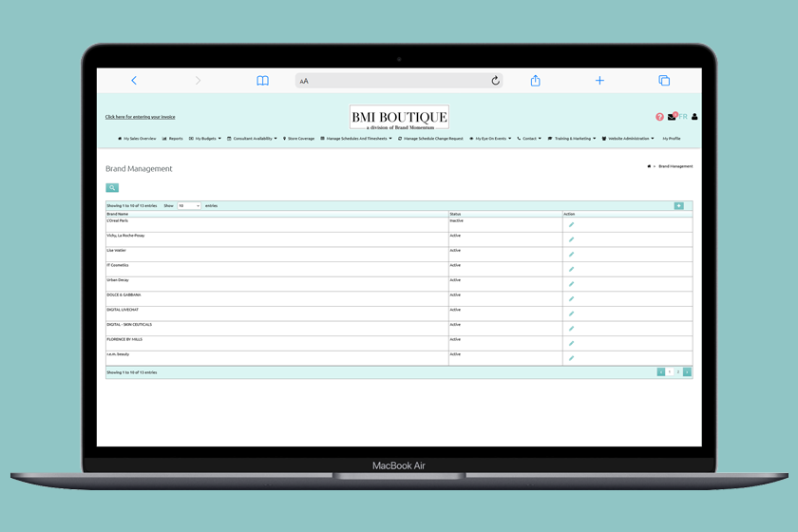Open the Store Coverage menu item
The width and height of the screenshot is (798, 532).
[x=298, y=139]
